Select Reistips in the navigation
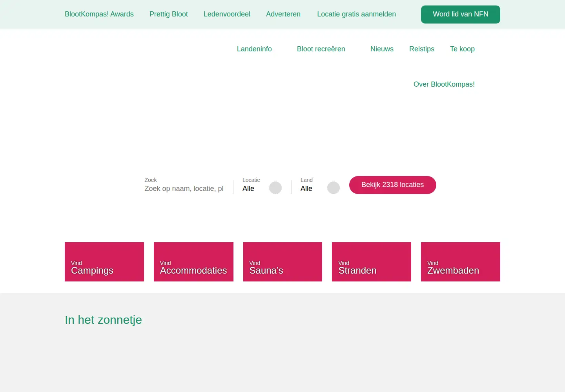 click(x=422, y=49)
